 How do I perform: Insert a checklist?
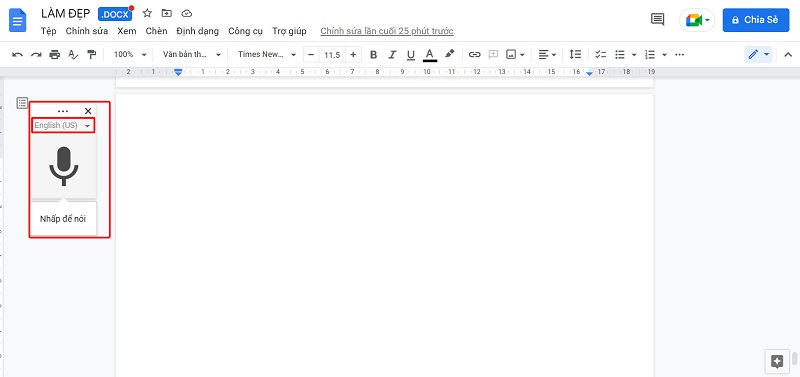[601, 55]
